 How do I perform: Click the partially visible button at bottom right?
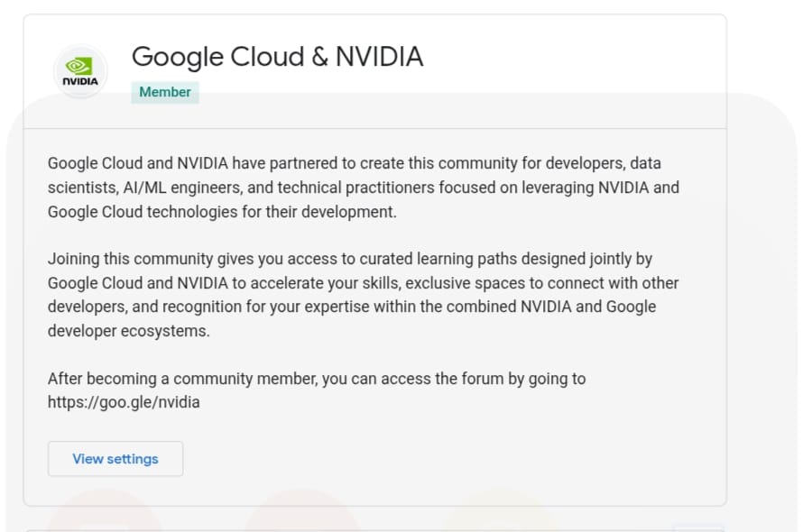point(697,527)
